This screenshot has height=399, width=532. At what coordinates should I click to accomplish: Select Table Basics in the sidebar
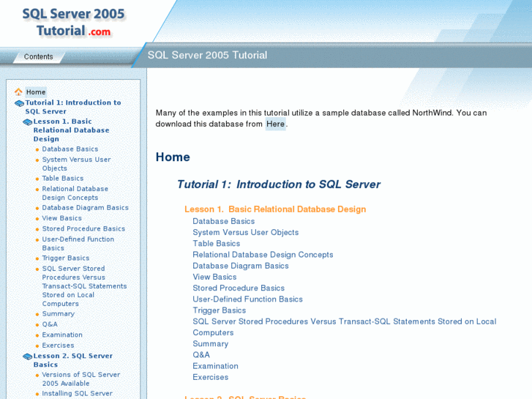tap(63, 179)
